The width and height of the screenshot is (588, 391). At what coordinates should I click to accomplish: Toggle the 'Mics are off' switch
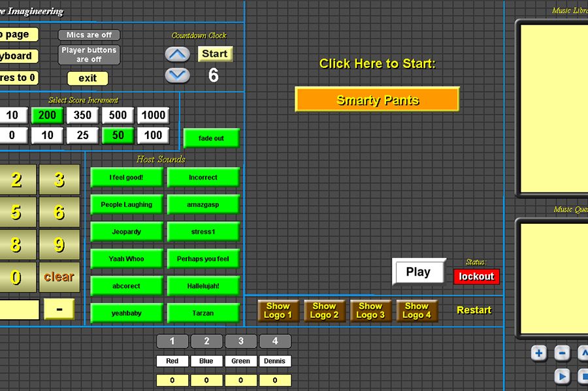click(x=89, y=35)
